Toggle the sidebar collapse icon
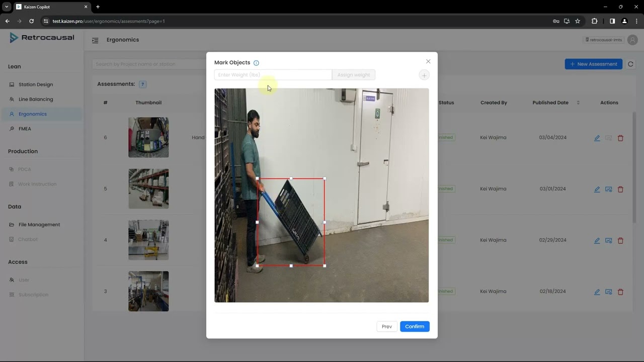 click(95, 40)
